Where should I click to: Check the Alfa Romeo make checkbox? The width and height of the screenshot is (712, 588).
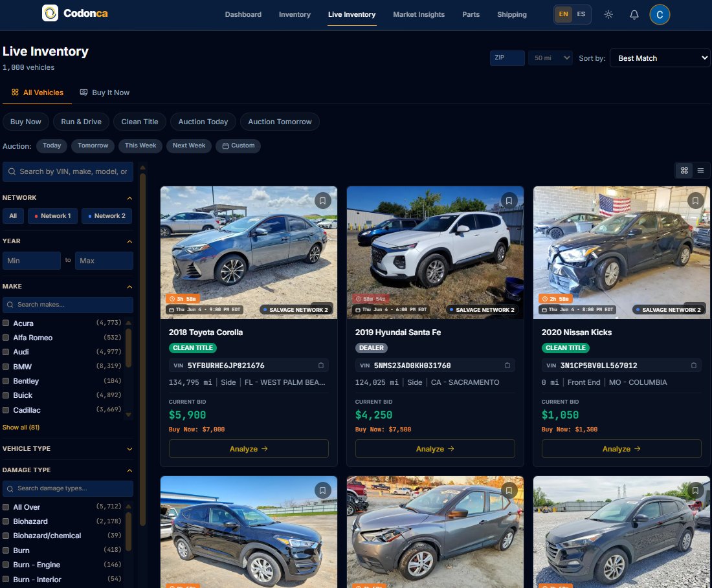tap(6, 338)
